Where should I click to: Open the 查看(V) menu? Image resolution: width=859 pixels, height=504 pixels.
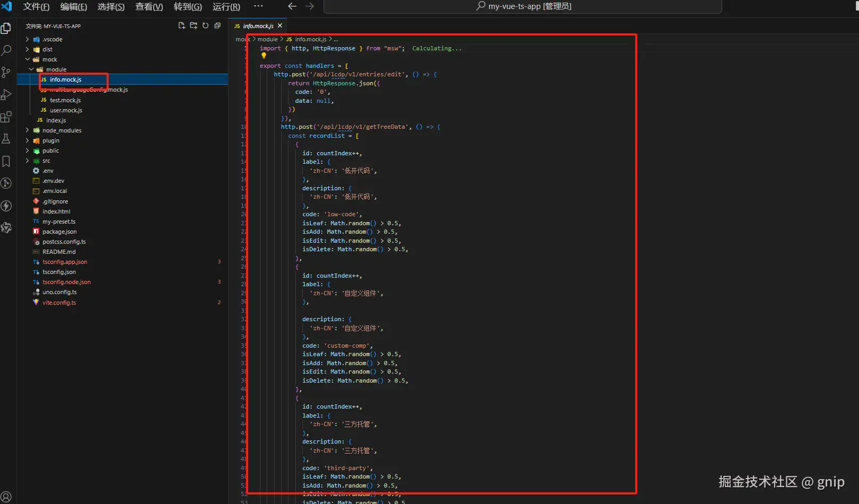click(x=149, y=6)
